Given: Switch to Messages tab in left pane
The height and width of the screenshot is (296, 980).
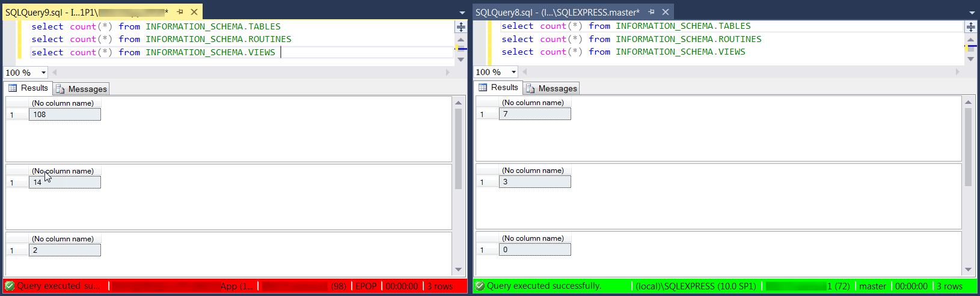Looking at the screenshot, I should point(82,89).
